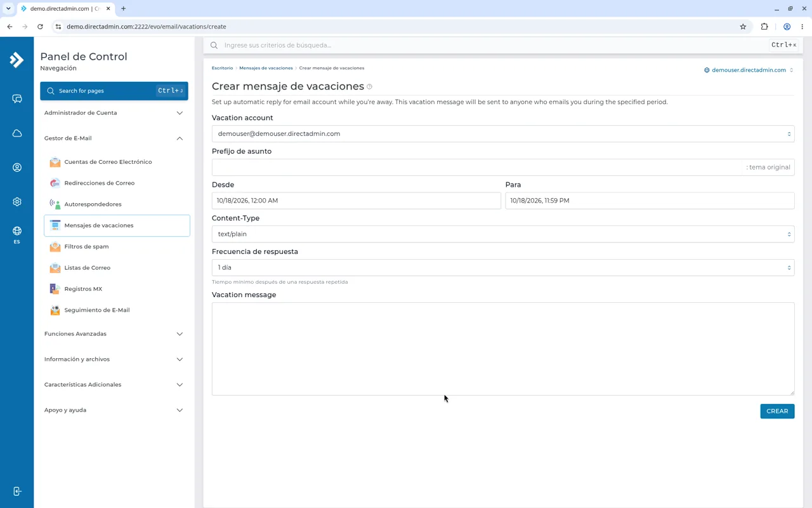This screenshot has height=508, width=812.
Task: Click inside the Vacation message textarea
Action: pyautogui.click(x=503, y=349)
